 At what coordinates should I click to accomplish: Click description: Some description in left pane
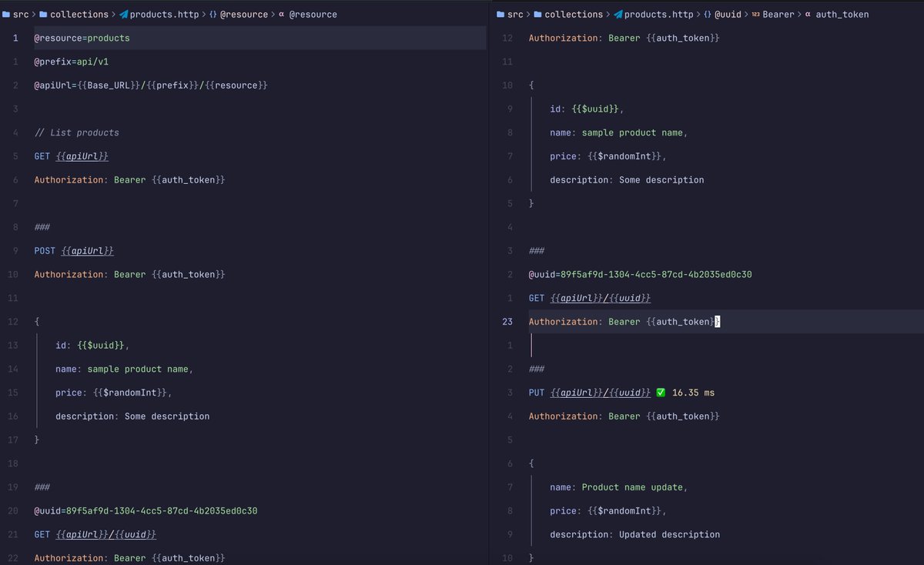tap(132, 416)
